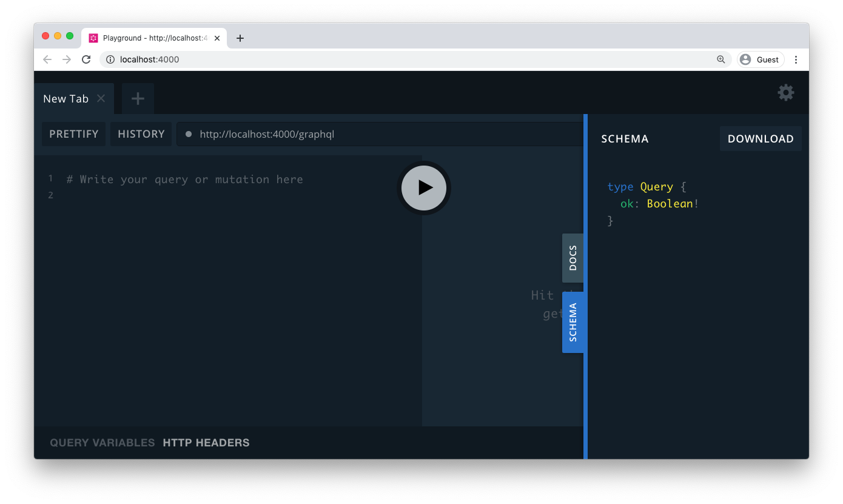
Task: Open the browser zoom control
Action: [721, 59]
